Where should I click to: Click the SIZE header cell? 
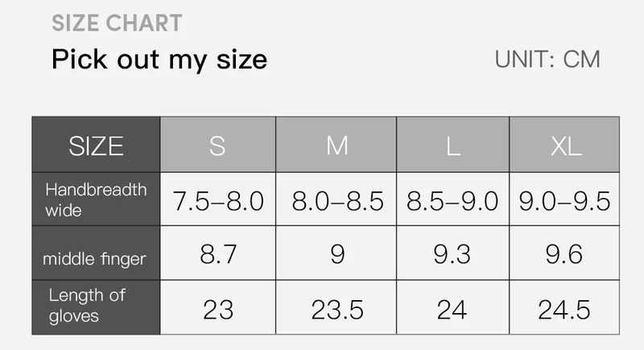96,146
